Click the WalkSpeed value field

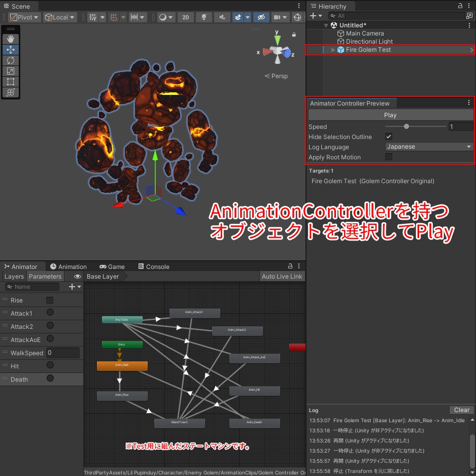(63, 353)
